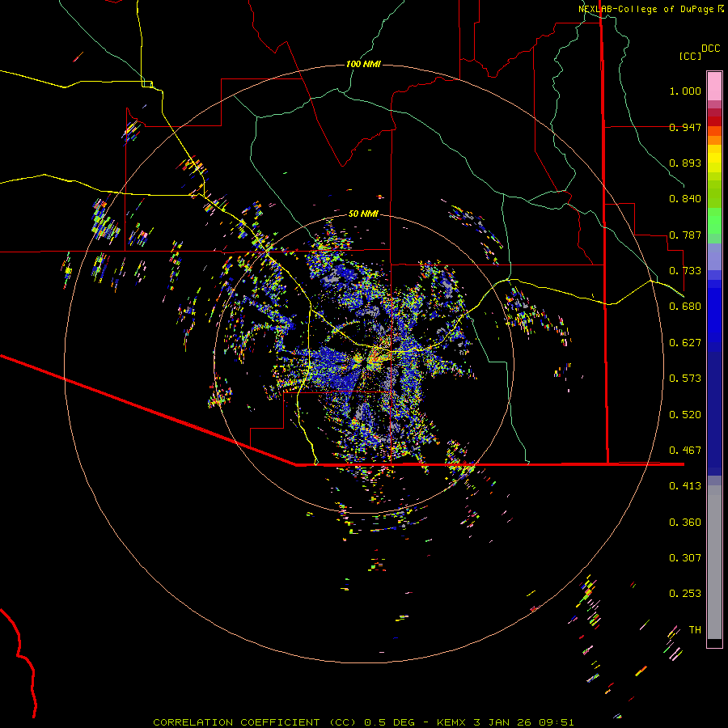Select the 0.467 legend label
Screen dimensions: 728x728
pos(685,451)
